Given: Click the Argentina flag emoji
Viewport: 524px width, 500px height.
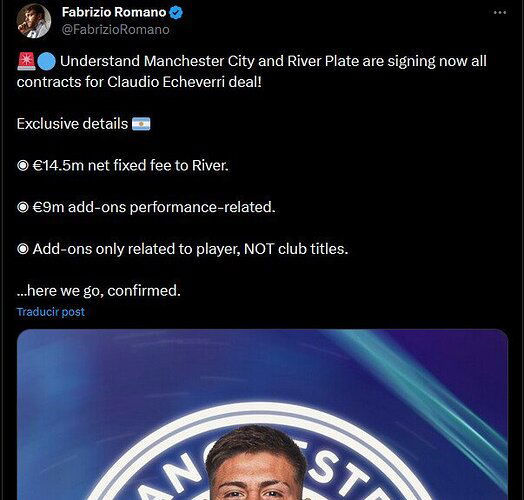Looking at the screenshot, I should [141, 124].
